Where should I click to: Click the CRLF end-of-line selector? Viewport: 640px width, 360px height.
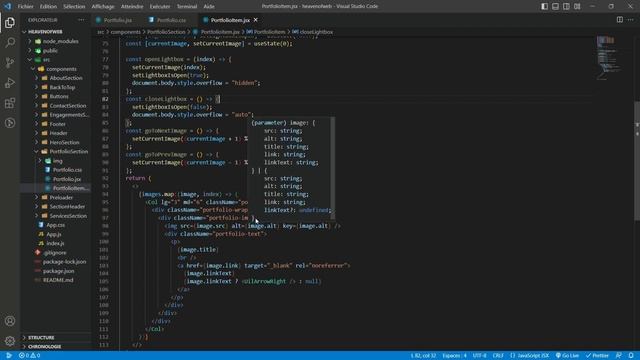[x=498, y=356]
